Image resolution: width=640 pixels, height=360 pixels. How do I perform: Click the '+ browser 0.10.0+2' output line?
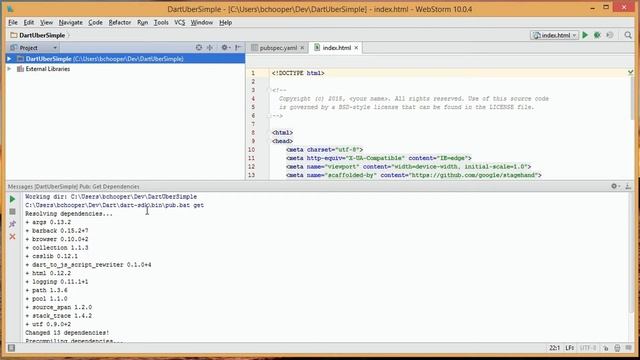[56, 239]
